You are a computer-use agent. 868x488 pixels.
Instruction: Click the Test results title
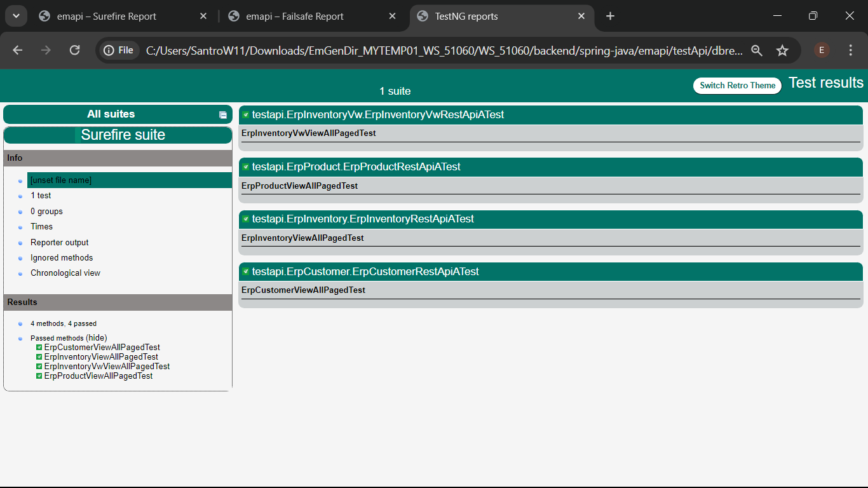click(x=826, y=83)
